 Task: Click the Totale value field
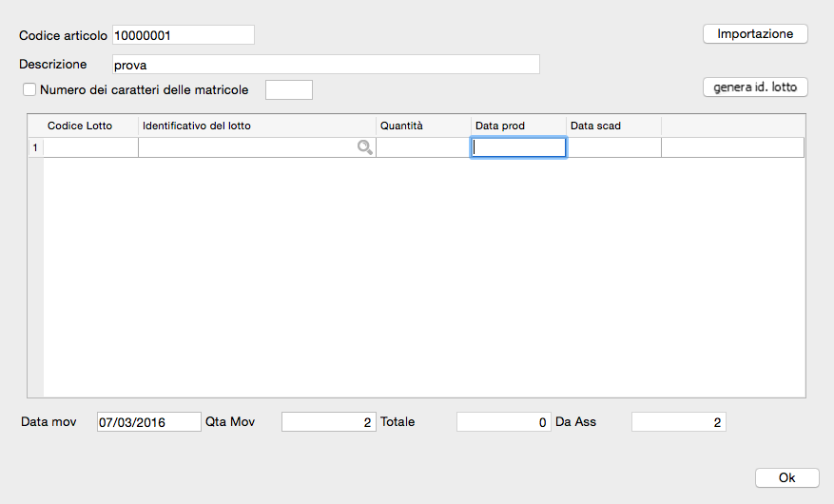503,422
